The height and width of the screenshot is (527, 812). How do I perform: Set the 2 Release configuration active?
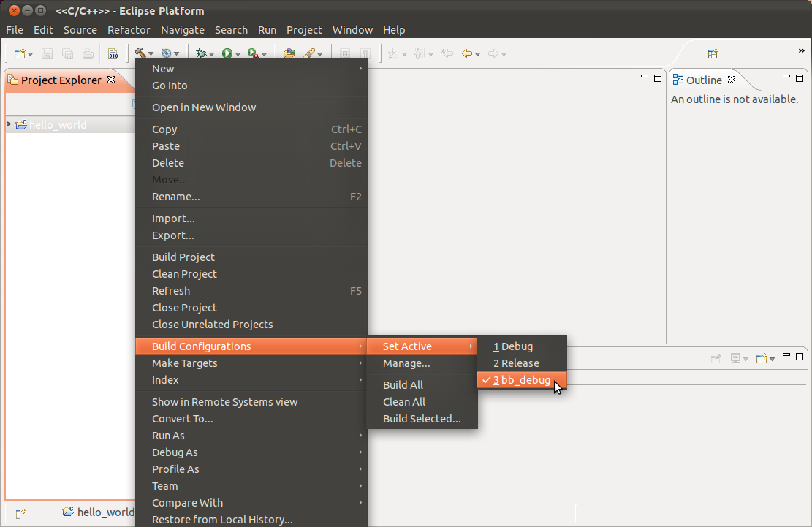522,363
